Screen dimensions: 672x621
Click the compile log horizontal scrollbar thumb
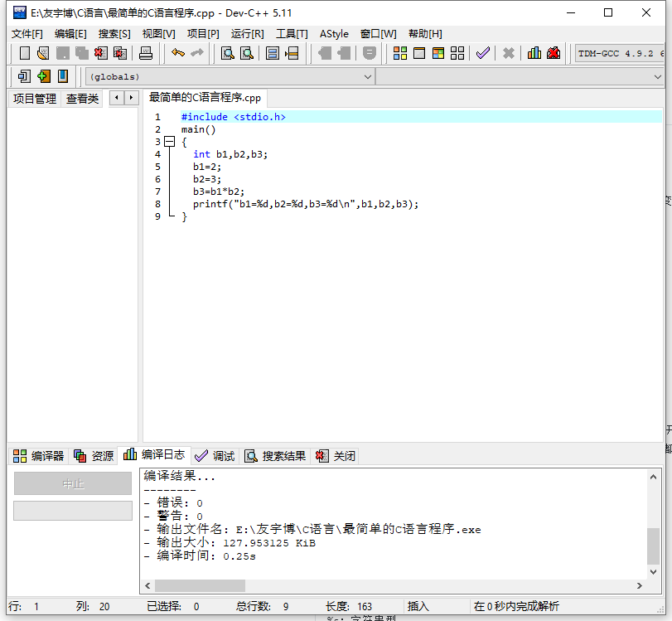pos(201,585)
